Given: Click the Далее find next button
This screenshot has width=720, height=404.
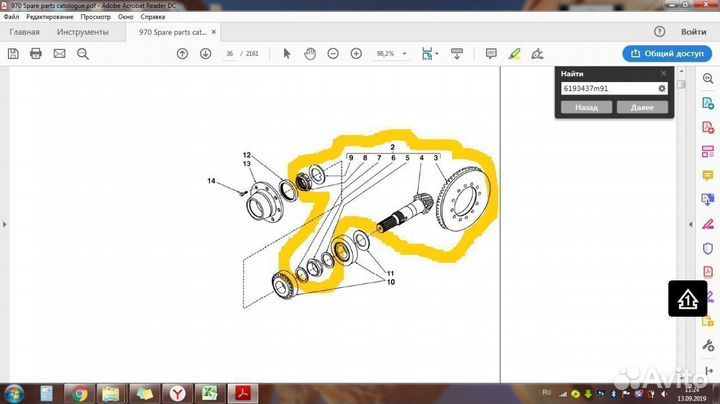Looking at the screenshot, I should [642, 107].
